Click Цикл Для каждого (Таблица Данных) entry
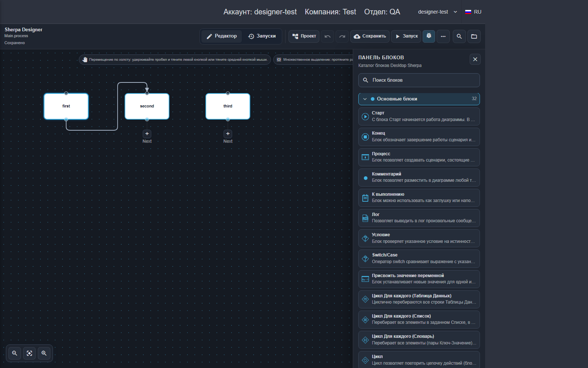Image resolution: width=588 pixels, height=368 pixels. (x=419, y=299)
